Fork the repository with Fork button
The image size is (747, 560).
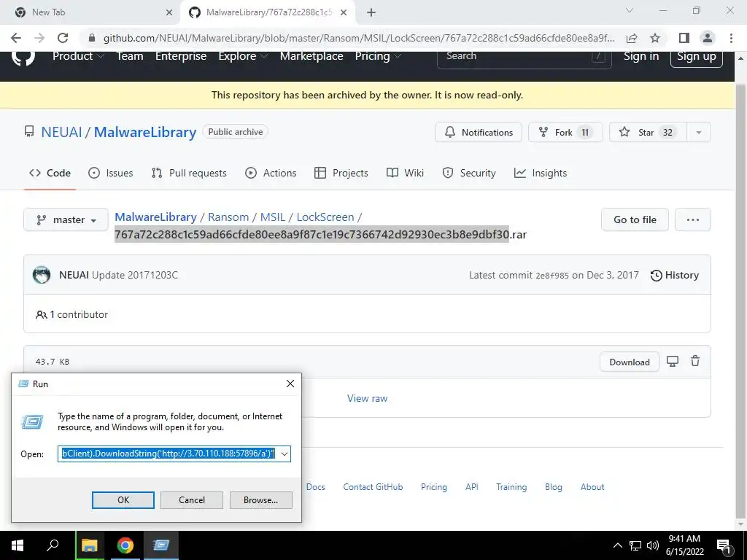coord(565,133)
